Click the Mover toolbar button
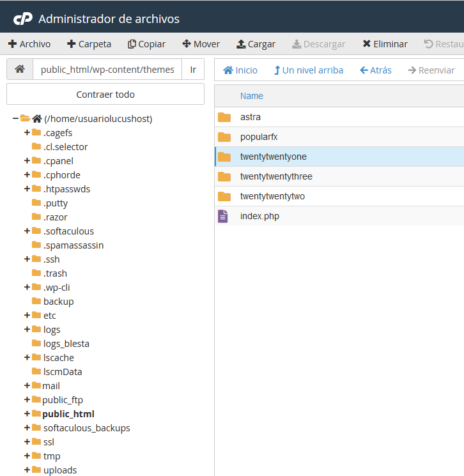 tap(201, 44)
